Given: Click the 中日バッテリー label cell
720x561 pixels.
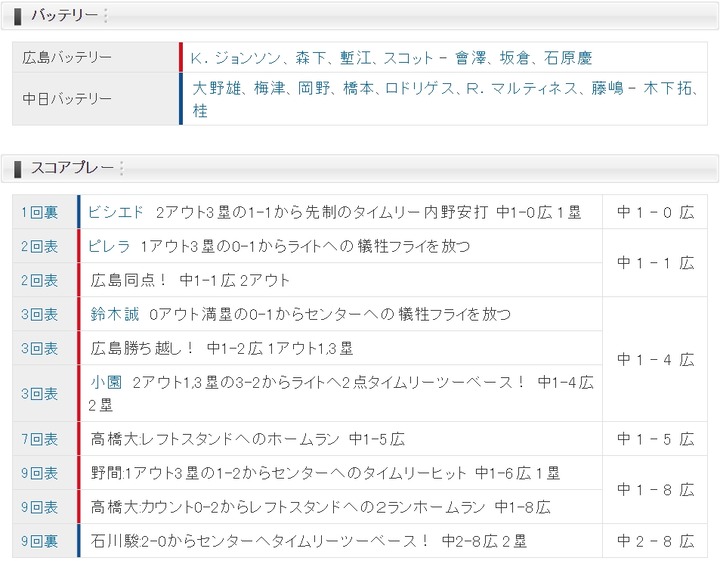Looking at the screenshot, I should pos(96,99).
